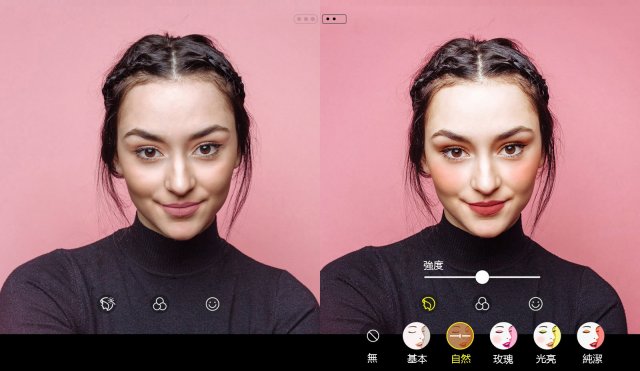Choose the 無 (none) makeup option
The image size is (640, 371).
(x=373, y=336)
